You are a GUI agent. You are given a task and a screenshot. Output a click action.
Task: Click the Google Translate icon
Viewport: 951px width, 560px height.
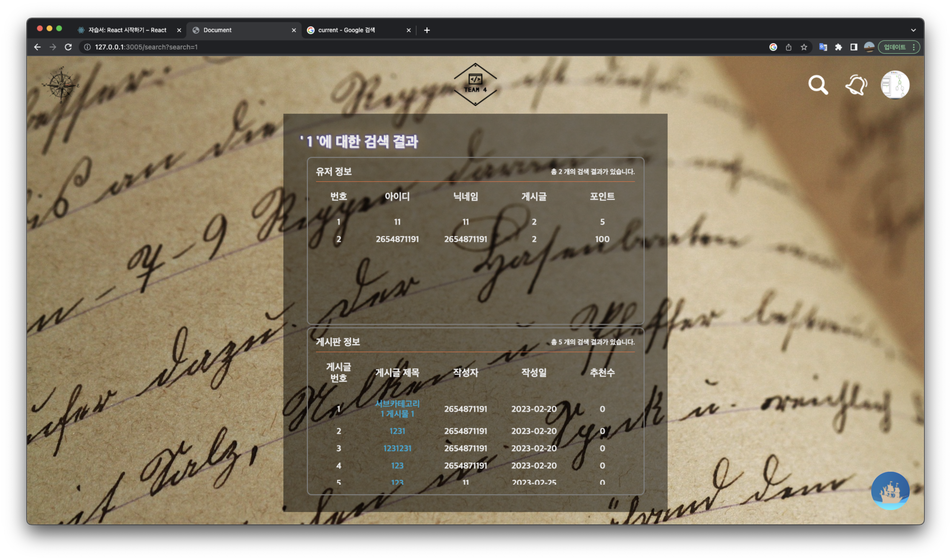click(823, 47)
